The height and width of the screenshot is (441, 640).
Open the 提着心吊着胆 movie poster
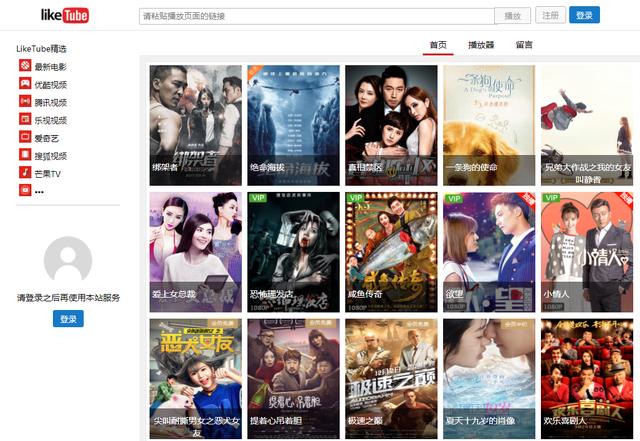click(x=293, y=379)
